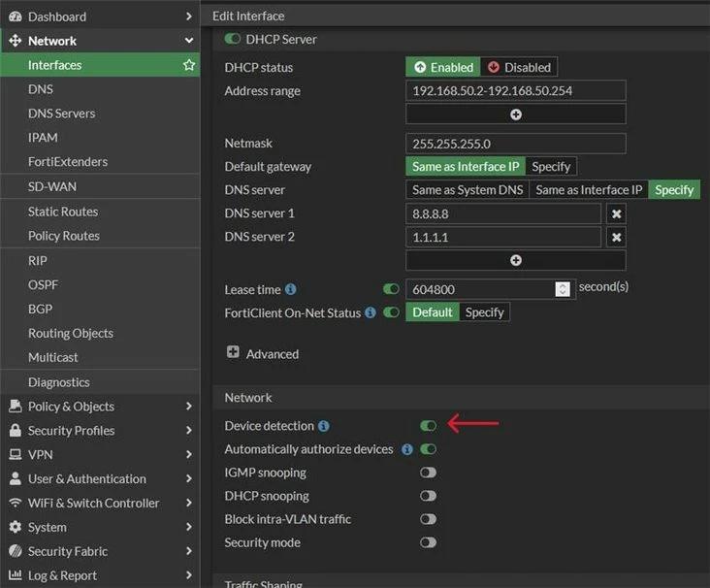
Task: Set DHCP status to Enabled
Action: coord(443,67)
